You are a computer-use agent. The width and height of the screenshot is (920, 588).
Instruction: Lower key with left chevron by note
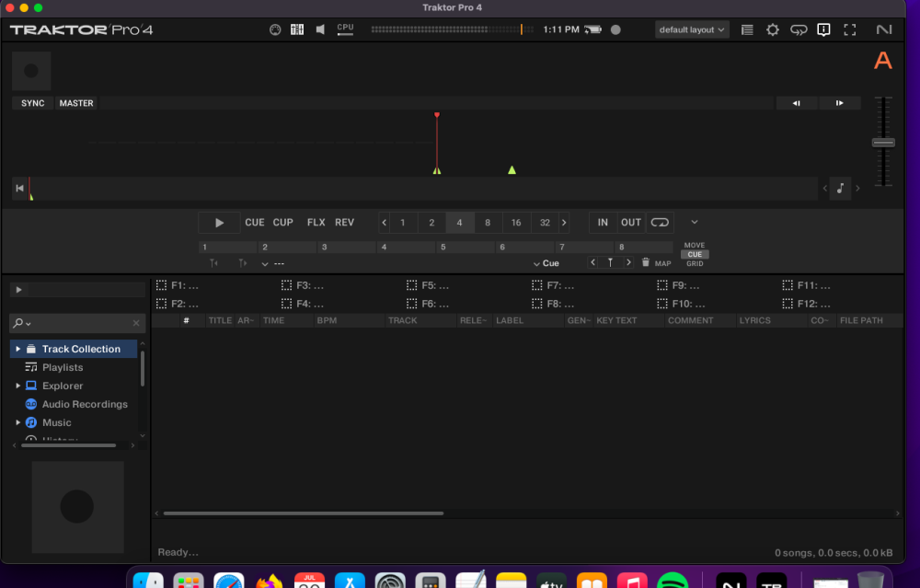(825, 189)
